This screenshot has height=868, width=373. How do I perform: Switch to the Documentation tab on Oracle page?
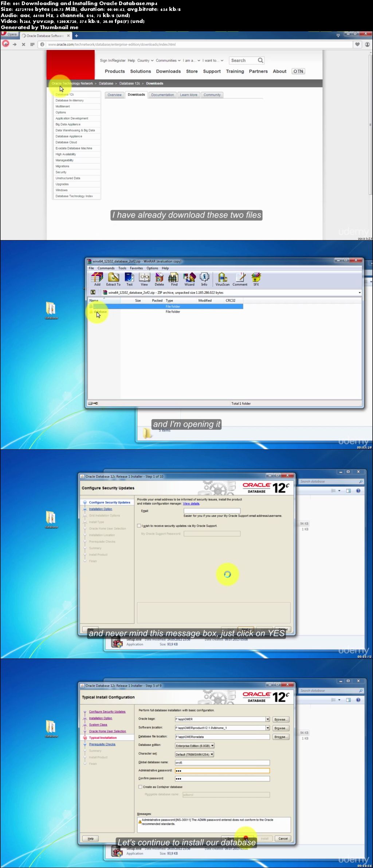coord(162,95)
